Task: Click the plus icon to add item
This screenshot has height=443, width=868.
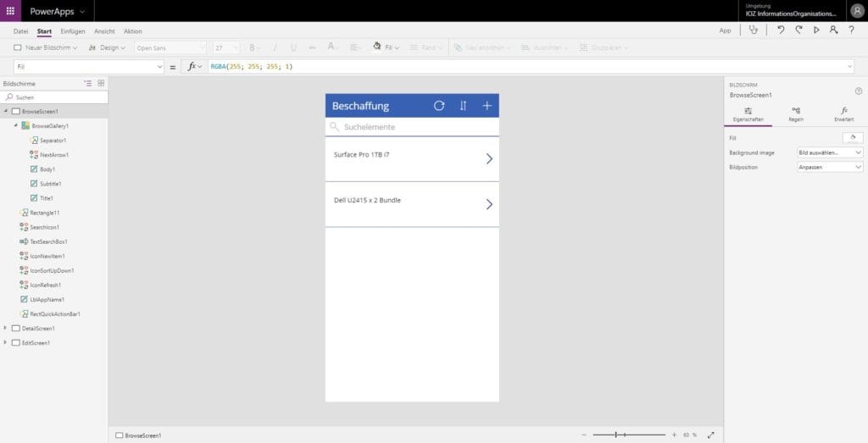Action: click(487, 106)
